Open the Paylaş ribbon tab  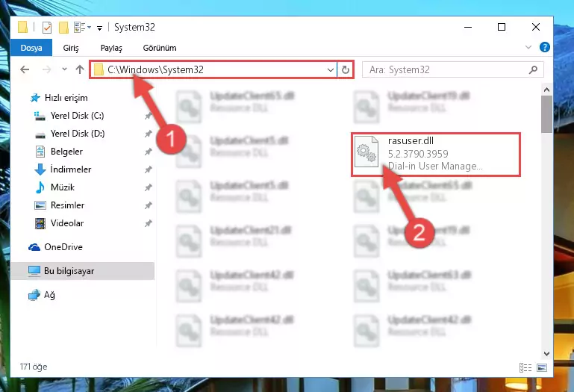(x=111, y=48)
